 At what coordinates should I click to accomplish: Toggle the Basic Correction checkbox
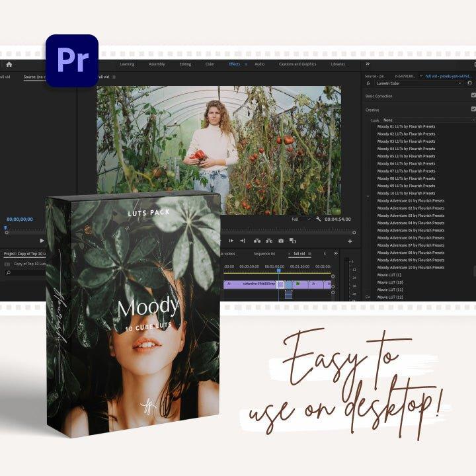tap(473, 96)
